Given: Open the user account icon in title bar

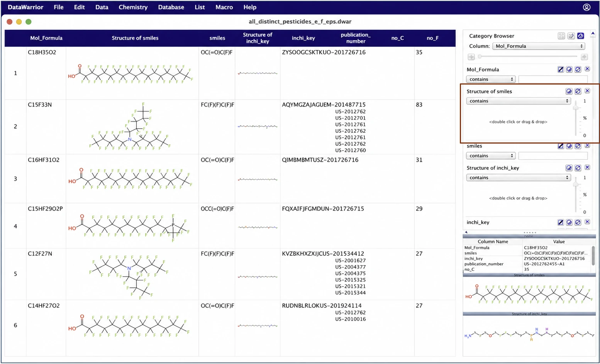Looking at the screenshot, I should (586, 7).
